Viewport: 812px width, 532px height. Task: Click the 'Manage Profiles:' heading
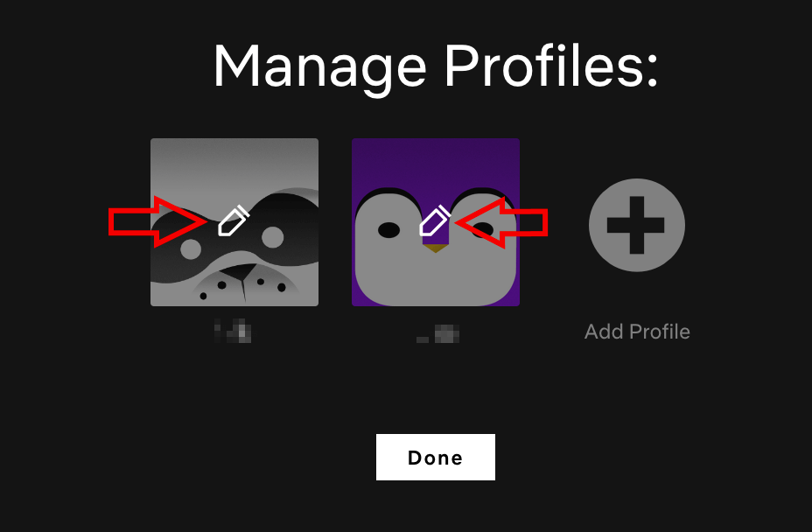tap(436, 66)
